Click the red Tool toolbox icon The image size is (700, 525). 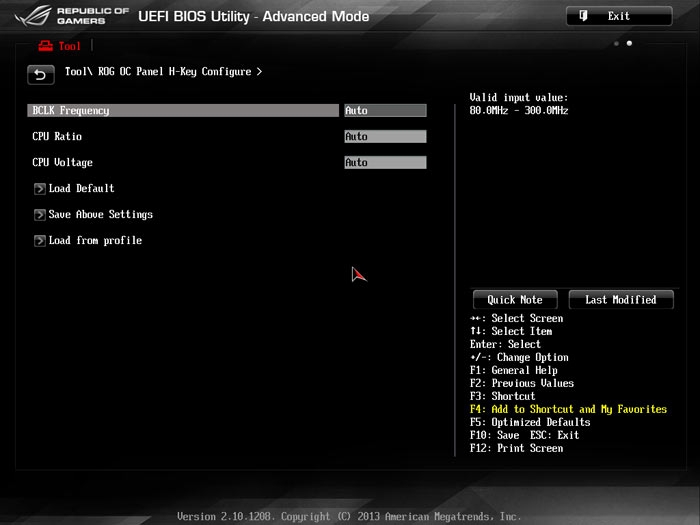45,46
